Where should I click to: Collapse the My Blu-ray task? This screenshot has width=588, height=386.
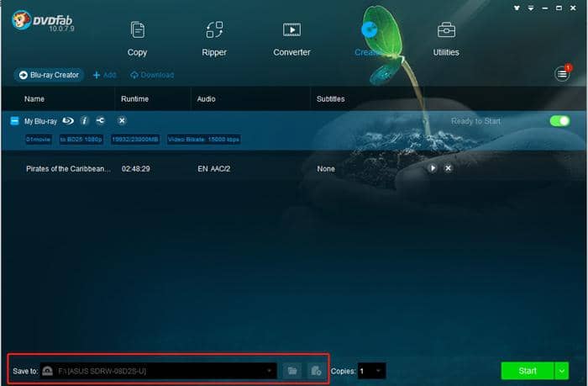click(14, 121)
